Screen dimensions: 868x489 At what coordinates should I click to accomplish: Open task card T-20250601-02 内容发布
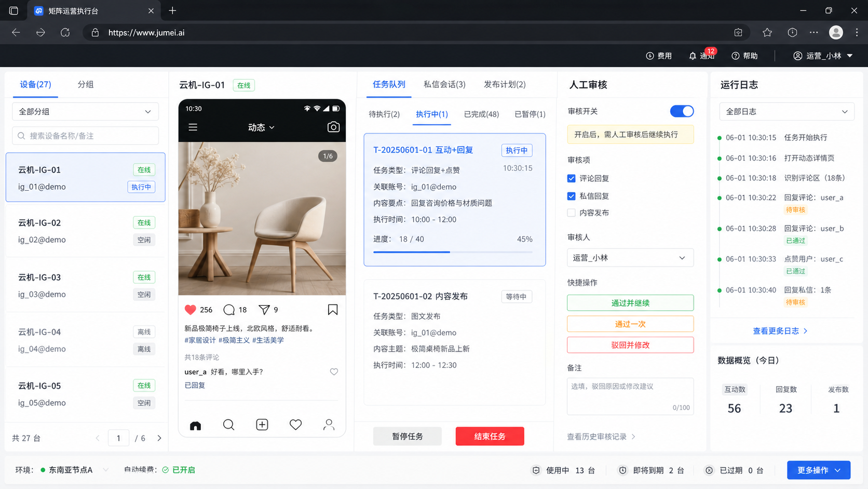455,342
